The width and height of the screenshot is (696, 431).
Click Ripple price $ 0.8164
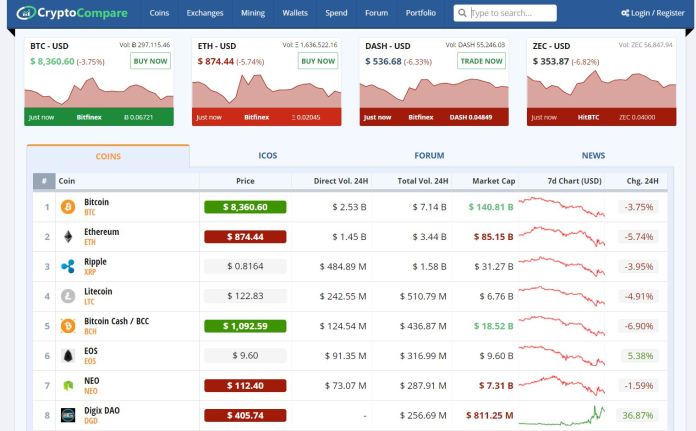click(x=245, y=266)
